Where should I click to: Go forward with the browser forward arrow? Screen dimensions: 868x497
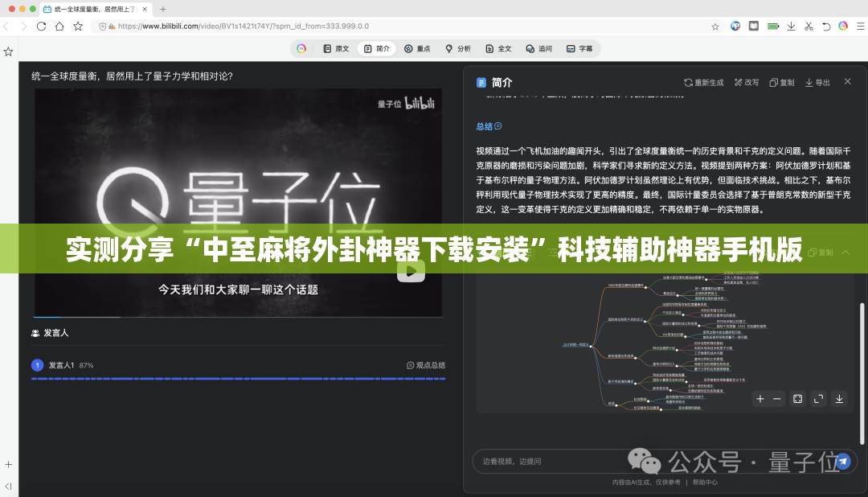23,26
